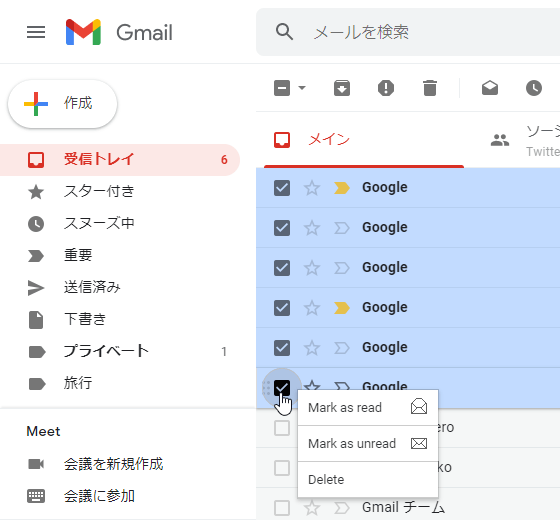The image size is (560, 520).
Task: Toggle importance marker on Gmail チーム mail
Action: pyautogui.click(x=342, y=508)
